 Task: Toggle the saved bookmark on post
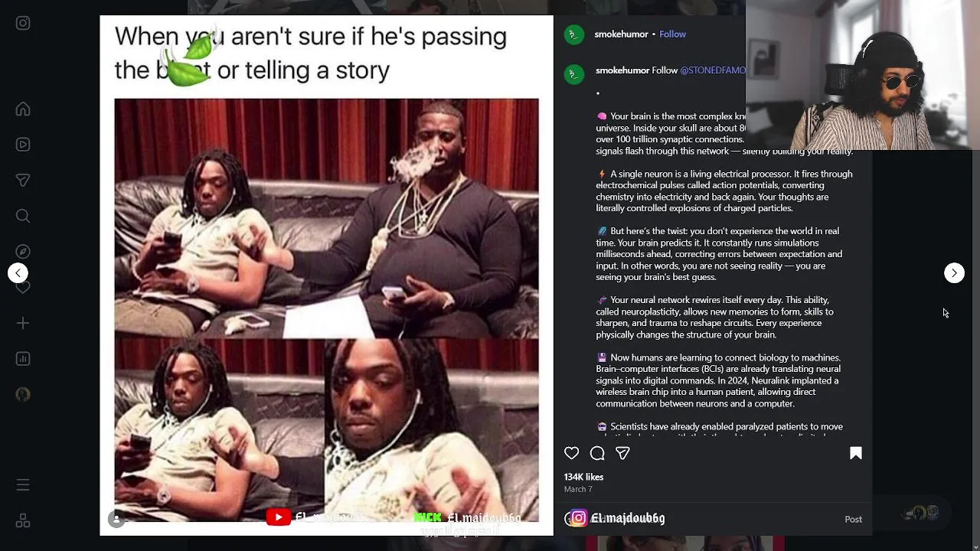856,453
